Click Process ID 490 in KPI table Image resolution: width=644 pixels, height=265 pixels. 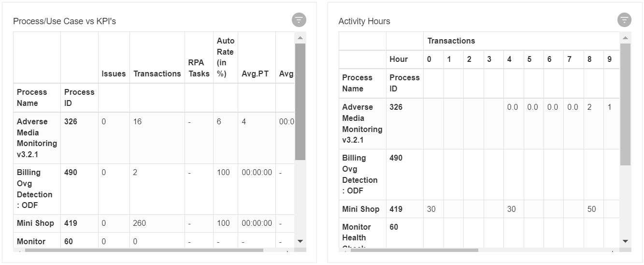[x=71, y=172]
